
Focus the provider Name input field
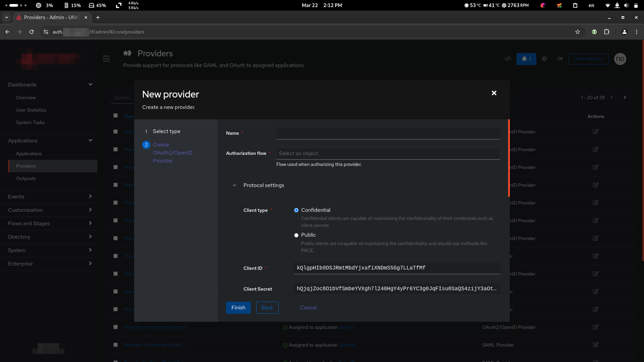point(388,133)
